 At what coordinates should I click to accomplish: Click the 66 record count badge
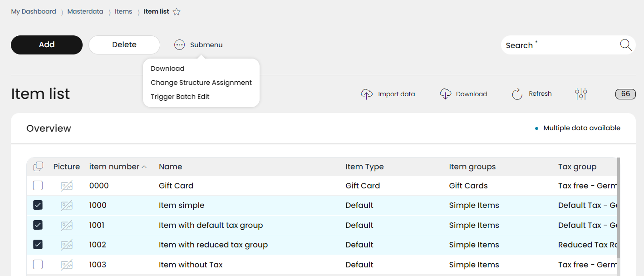point(625,94)
